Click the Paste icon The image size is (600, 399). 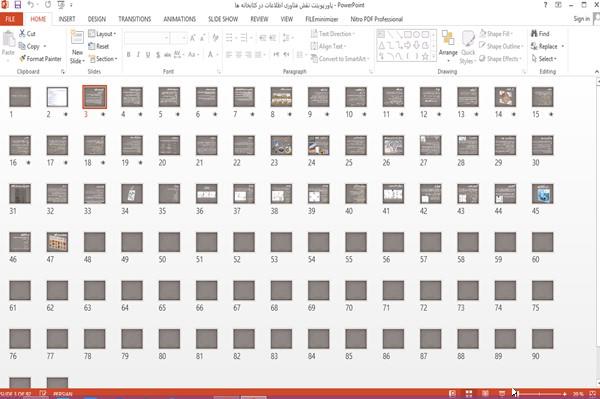click(x=8, y=39)
